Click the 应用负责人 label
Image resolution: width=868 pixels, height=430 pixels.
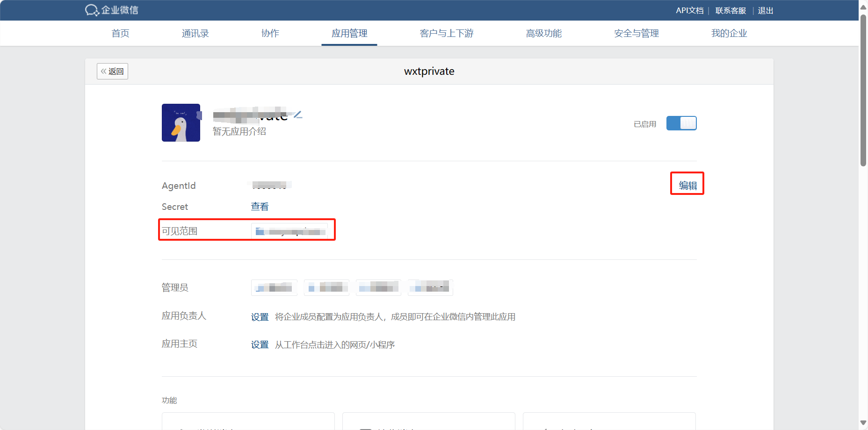(x=184, y=315)
